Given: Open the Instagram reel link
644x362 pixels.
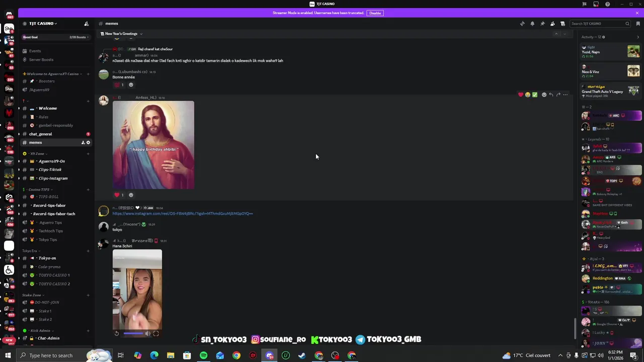Looking at the screenshot, I should tap(183, 214).
